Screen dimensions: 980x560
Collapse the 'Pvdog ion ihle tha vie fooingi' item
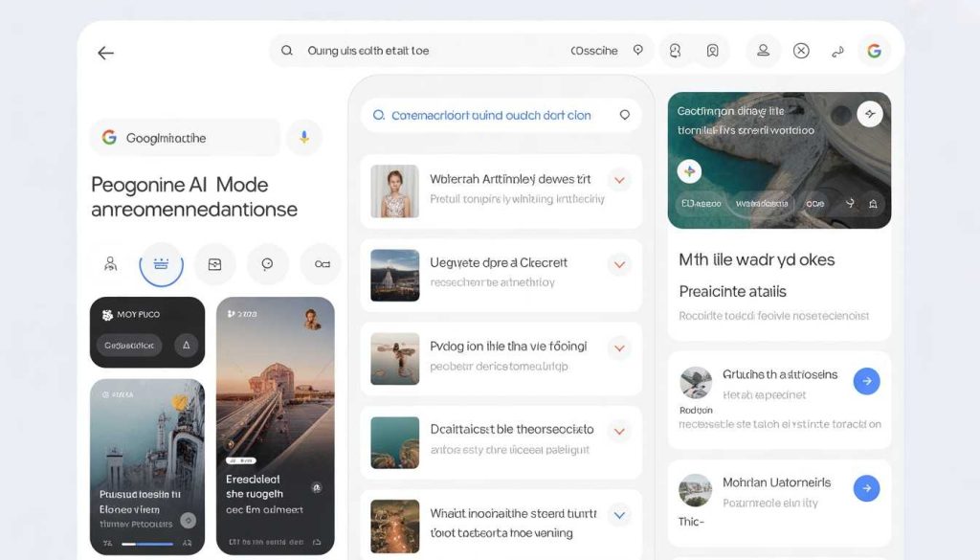point(619,348)
